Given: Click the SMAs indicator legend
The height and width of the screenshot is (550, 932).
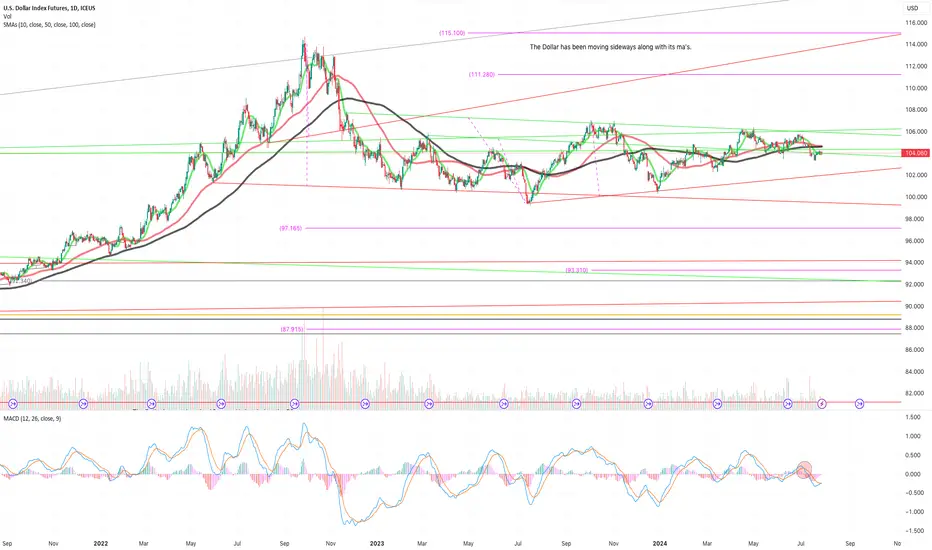Looking at the screenshot, I should (49, 25).
